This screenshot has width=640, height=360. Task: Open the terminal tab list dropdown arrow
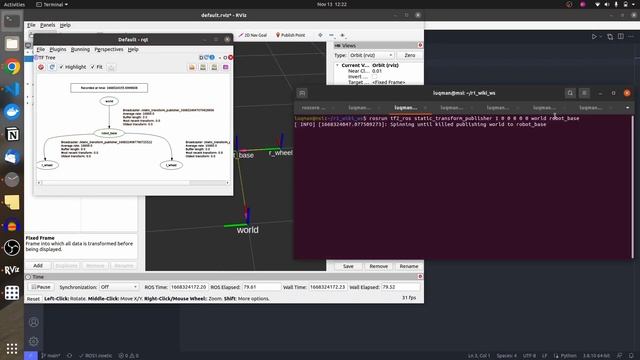pos(627,108)
